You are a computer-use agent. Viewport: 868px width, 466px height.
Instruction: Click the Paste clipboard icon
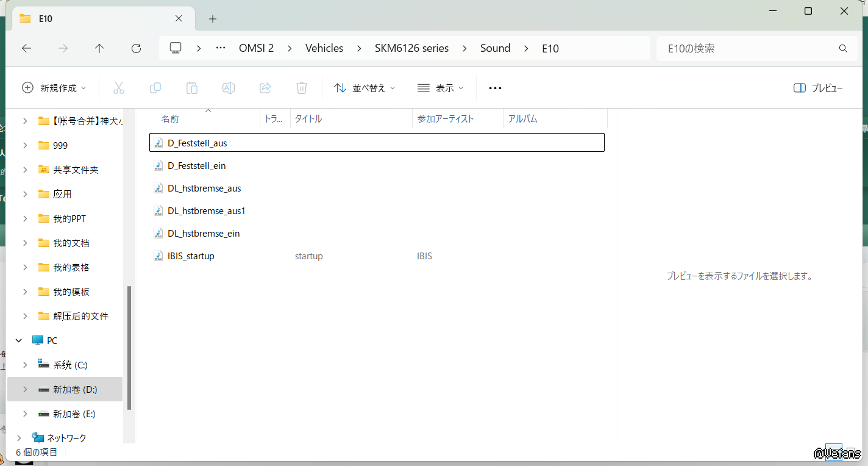(192, 88)
